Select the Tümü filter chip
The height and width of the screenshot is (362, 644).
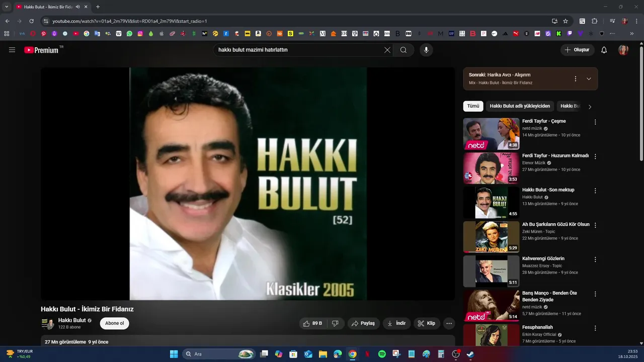tap(473, 106)
